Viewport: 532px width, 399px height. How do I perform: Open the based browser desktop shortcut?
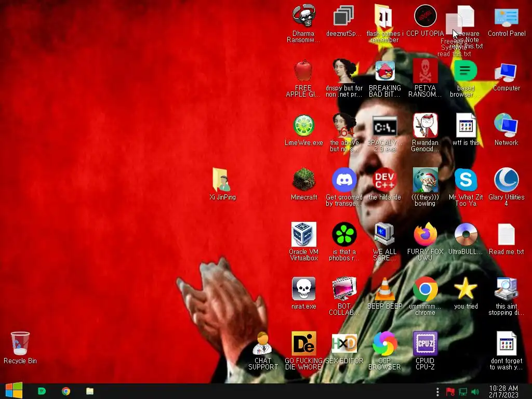coord(465,71)
